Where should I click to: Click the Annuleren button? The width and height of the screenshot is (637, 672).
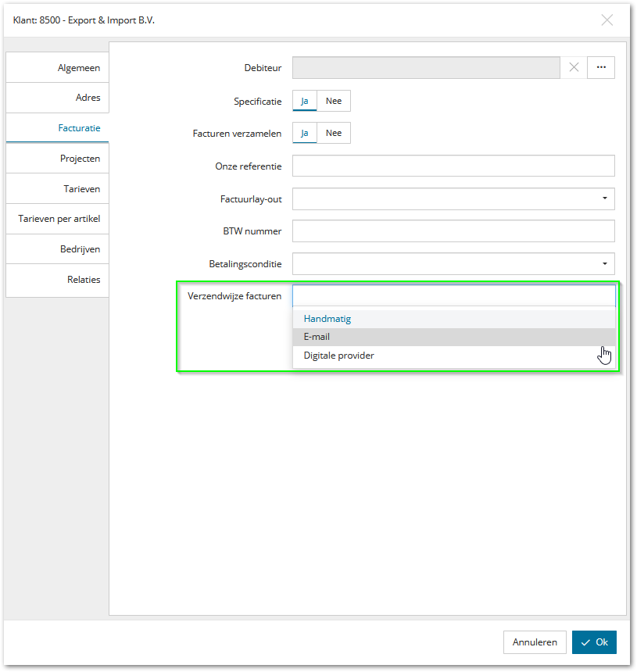tap(535, 642)
